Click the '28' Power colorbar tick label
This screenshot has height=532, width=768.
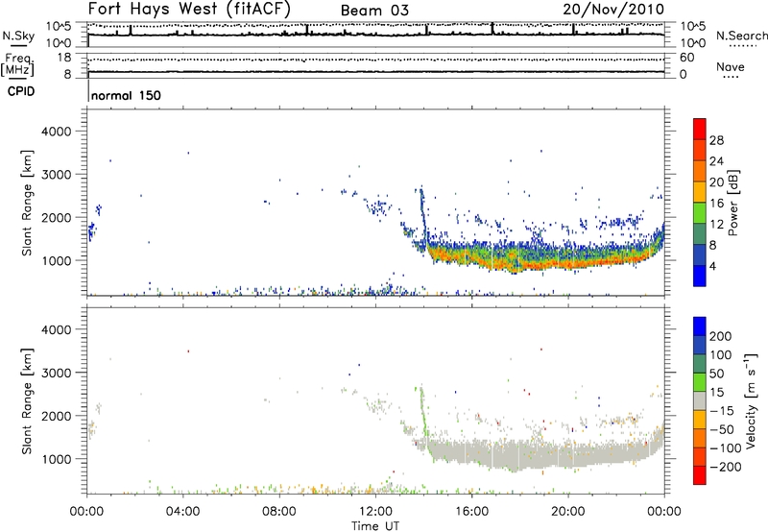(716, 140)
